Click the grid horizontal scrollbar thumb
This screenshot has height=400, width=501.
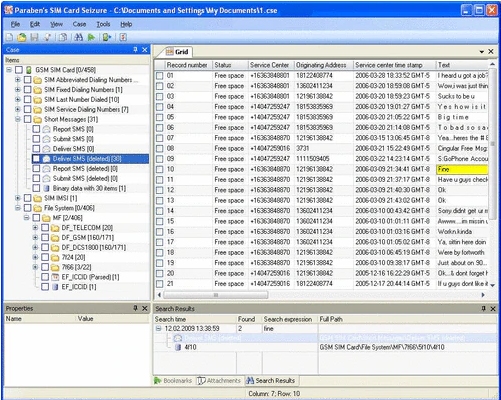(x=216, y=295)
